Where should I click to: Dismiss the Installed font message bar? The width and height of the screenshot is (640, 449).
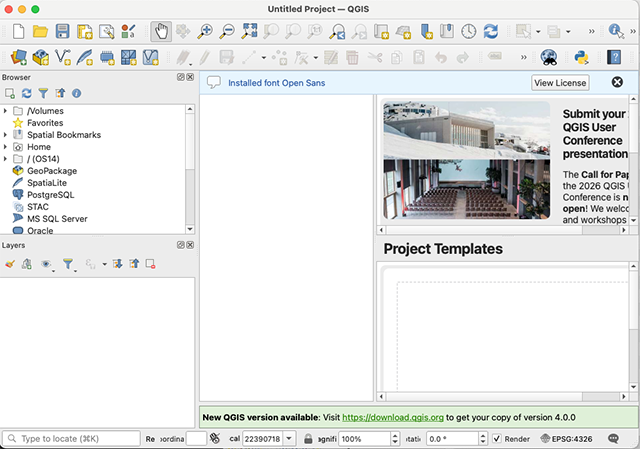[x=617, y=82]
